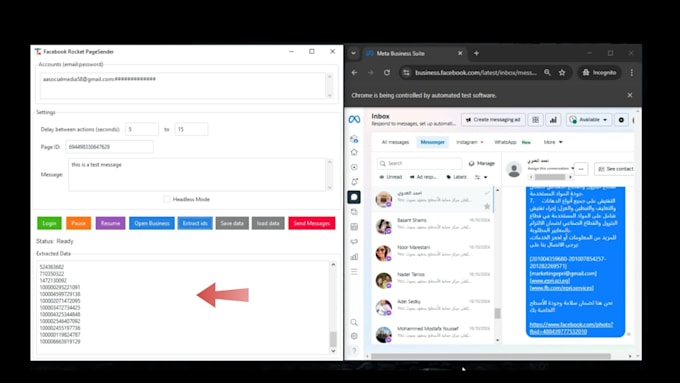Select the Messenger tab
The width and height of the screenshot is (680, 383).
click(x=432, y=142)
